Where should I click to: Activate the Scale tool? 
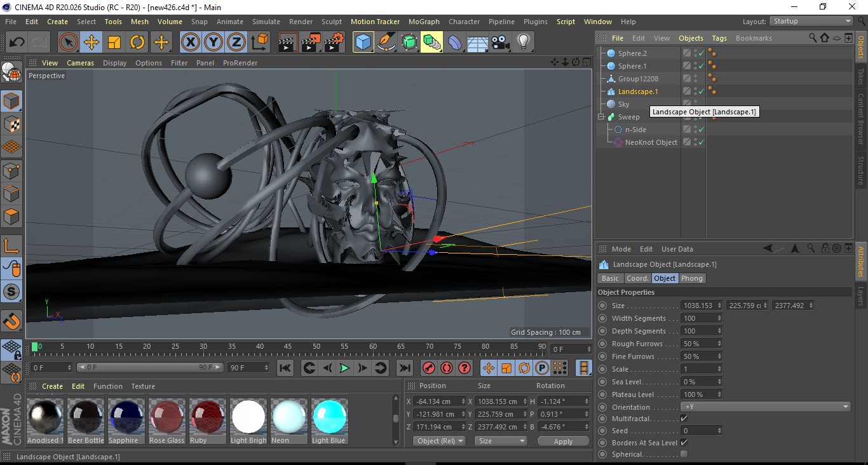114,43
